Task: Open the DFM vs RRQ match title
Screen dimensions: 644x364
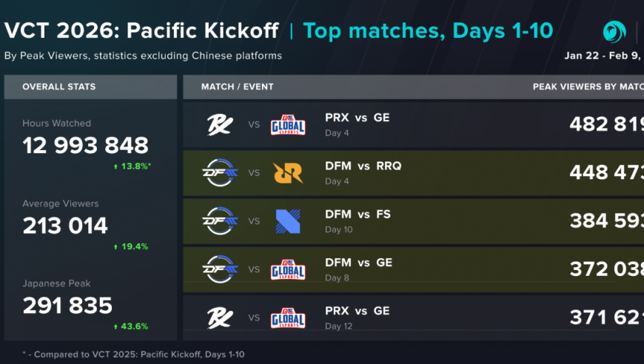Action: tap(363, 166)
